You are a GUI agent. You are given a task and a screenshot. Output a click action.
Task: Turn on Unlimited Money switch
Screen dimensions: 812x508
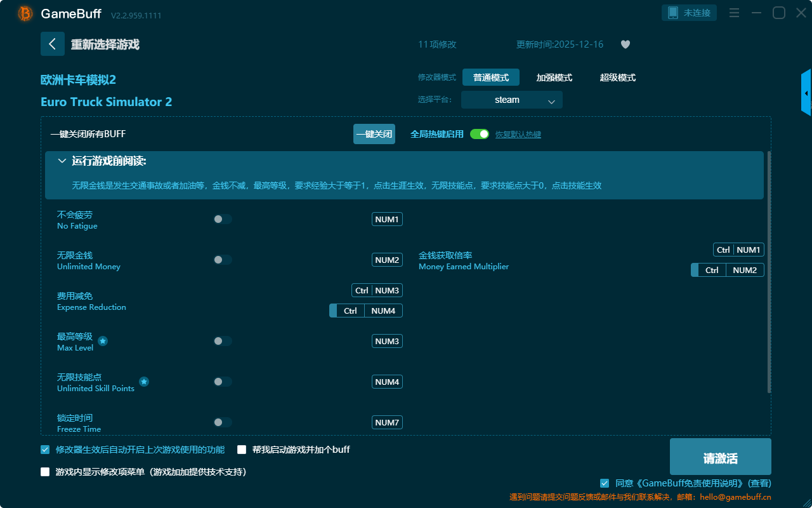(x=223, y=260)
